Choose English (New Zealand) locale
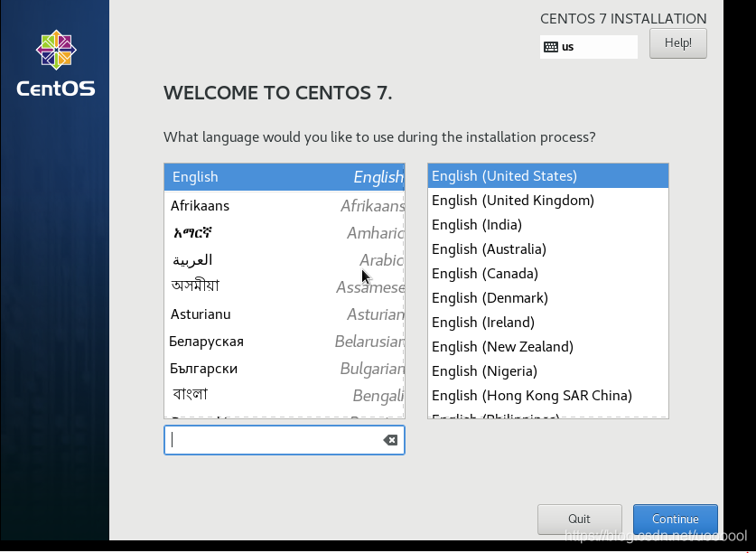 point(548,346)
